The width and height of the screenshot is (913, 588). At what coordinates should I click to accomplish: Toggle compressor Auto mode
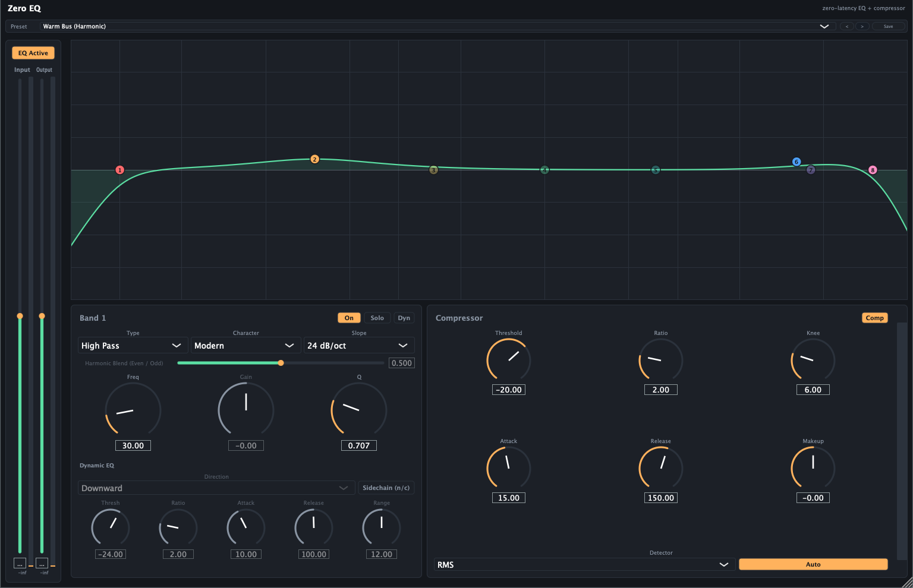click(813, 564)
